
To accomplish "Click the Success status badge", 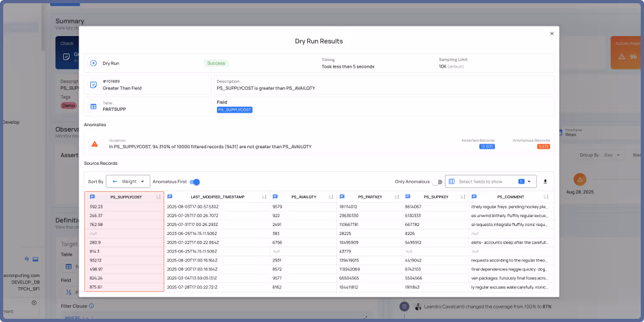I will coord(216,63).
